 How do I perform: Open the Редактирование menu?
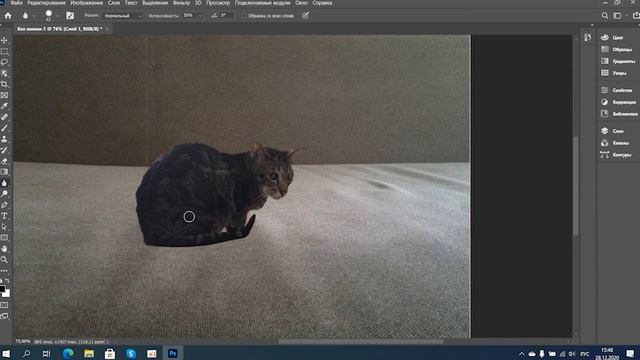tap(46, 3)
